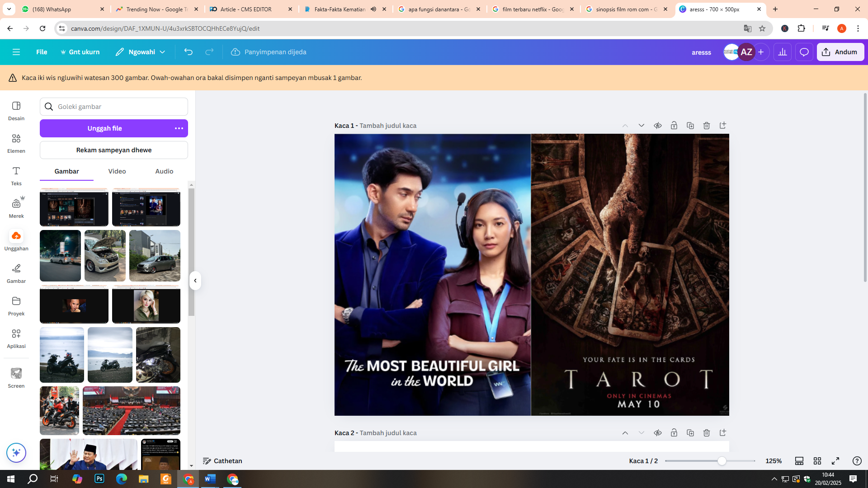Collapse the uploads side panel
The width and height of the screenshot is (868, 488).
(195, 281)
